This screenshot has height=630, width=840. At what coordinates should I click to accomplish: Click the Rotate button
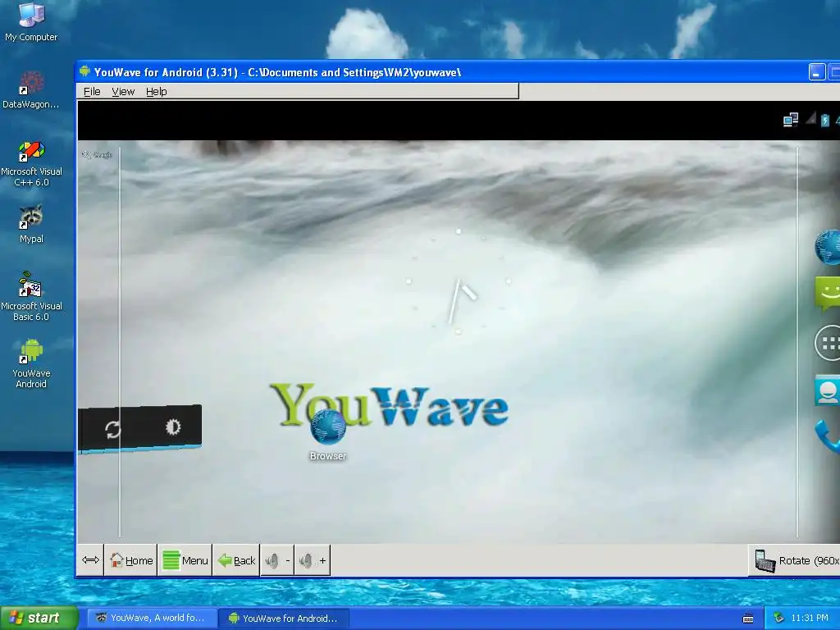point(795,560)
